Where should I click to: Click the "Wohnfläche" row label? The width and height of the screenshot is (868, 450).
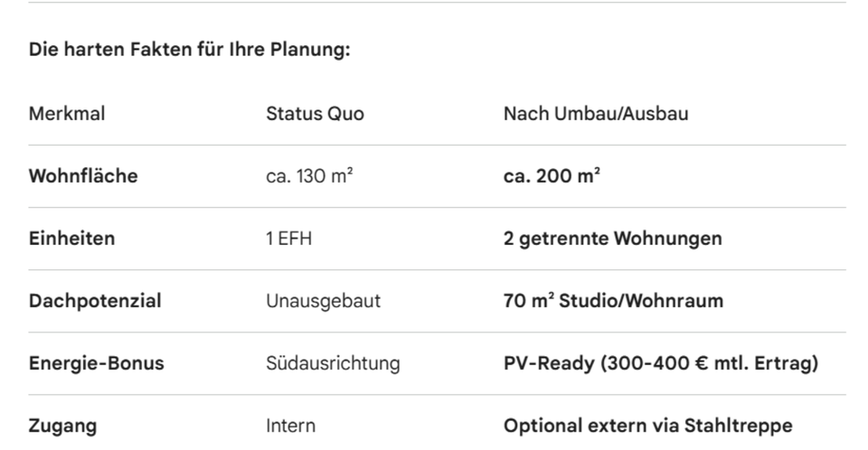(x=83, y=176)
